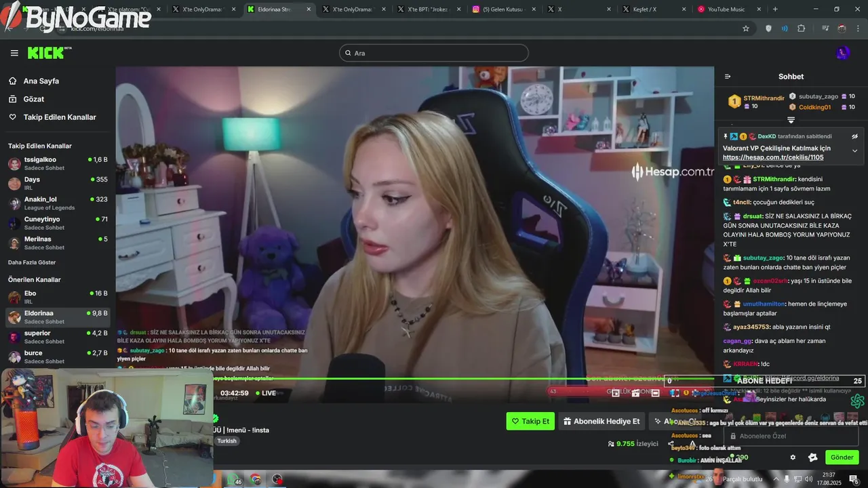The height and width of the screenshot is (488, 868).
Task: Collapse the Sohbet chat panel
Action: [x=728, y=77]
